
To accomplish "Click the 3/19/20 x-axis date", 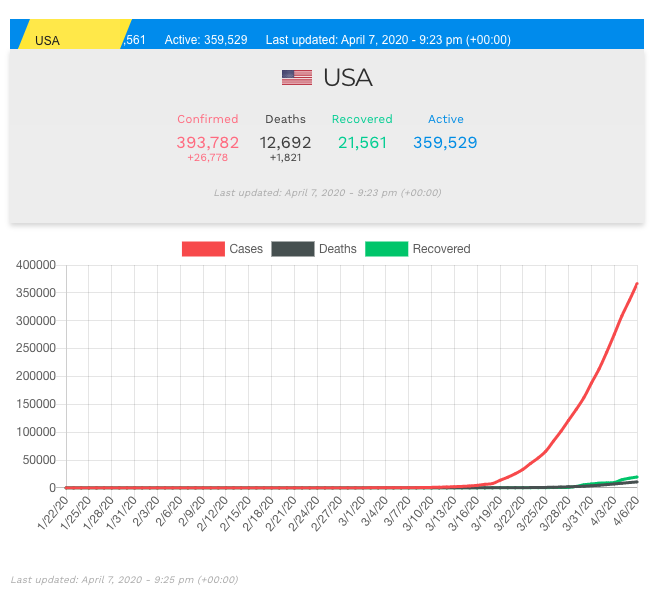I will coord(486,513).
